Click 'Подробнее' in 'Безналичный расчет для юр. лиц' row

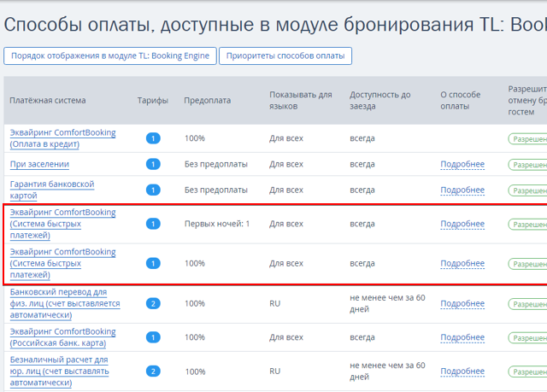(x=462, y=372)
